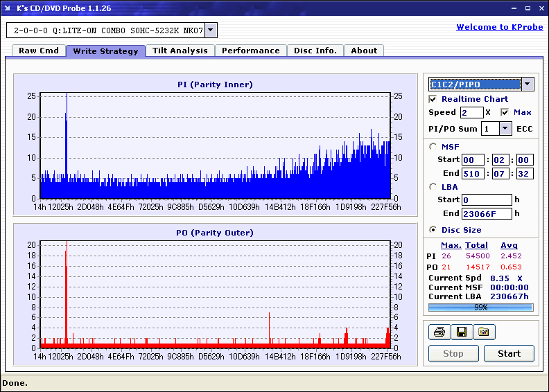Click the PI average value 2.452
Image resolution: width=549 pixels, height=392 pixels.
click(x=511, y=256)
